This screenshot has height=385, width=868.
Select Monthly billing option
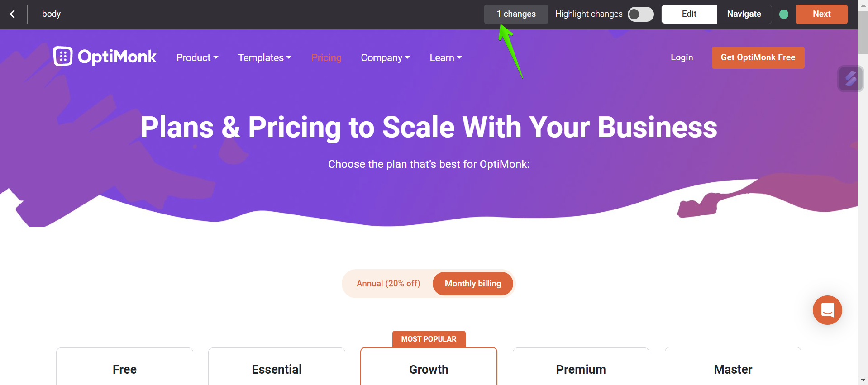[x=473, y=284]
